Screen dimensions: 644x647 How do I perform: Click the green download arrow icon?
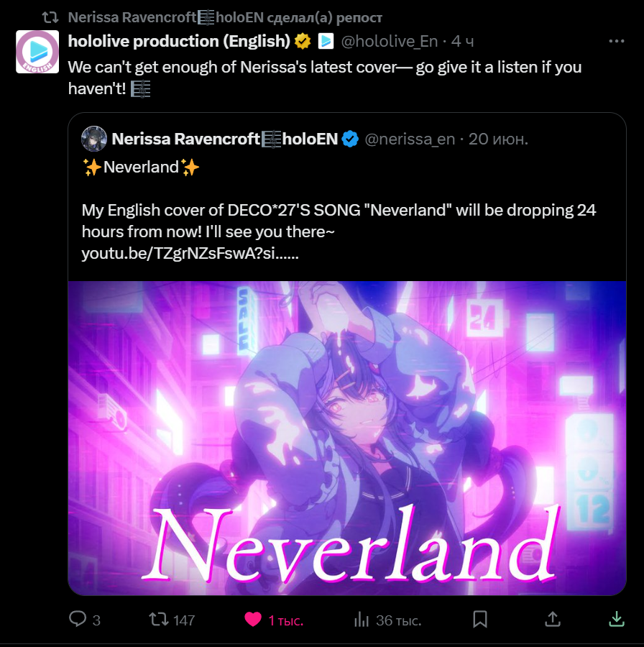coord(617,619)
